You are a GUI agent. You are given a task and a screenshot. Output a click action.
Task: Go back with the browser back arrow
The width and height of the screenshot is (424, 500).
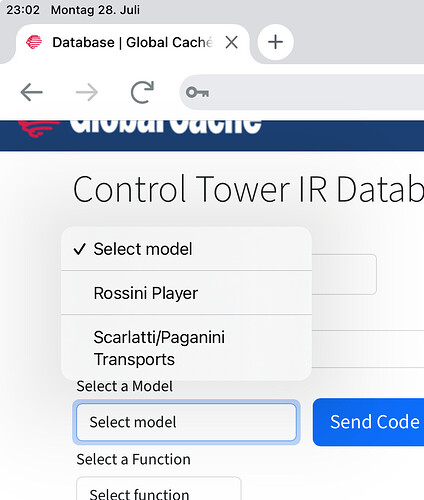(x=31, y=92)
